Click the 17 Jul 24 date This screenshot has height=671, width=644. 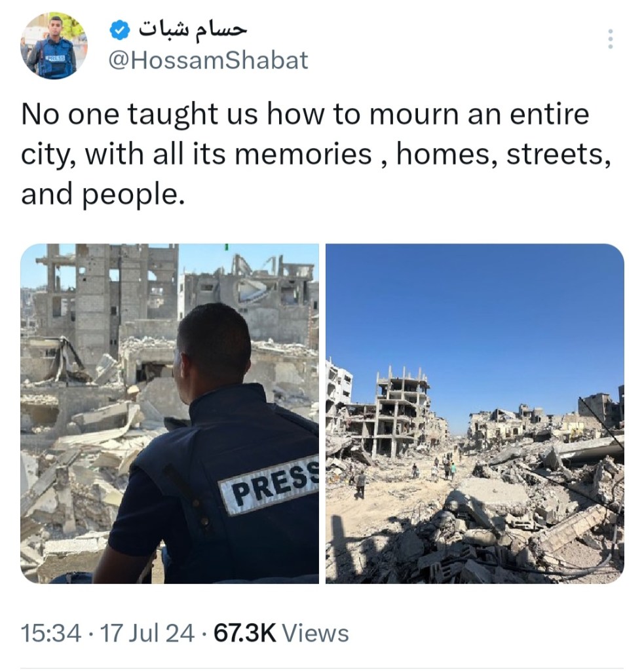147,634
